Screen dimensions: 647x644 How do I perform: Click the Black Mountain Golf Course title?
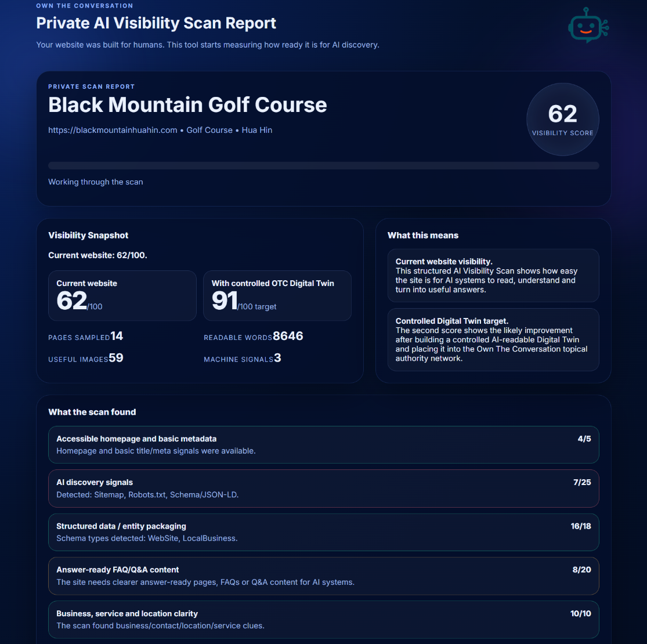pos(187,105)
